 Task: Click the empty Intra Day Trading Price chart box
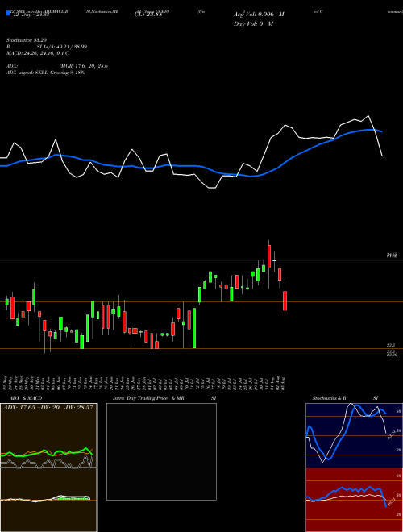(161, 451)
